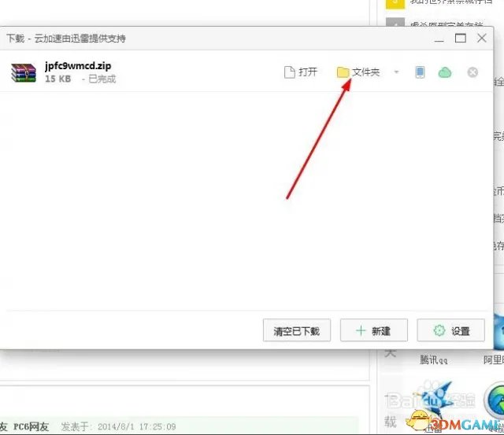Close the download manager window
Screen dimensions: 504x435
pos(483,38)
